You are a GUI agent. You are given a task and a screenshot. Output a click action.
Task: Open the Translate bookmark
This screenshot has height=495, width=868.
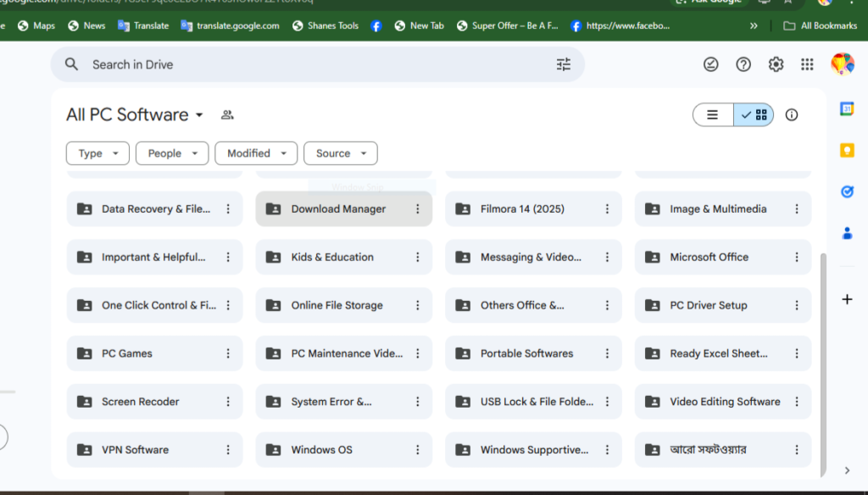coord(143,25)
